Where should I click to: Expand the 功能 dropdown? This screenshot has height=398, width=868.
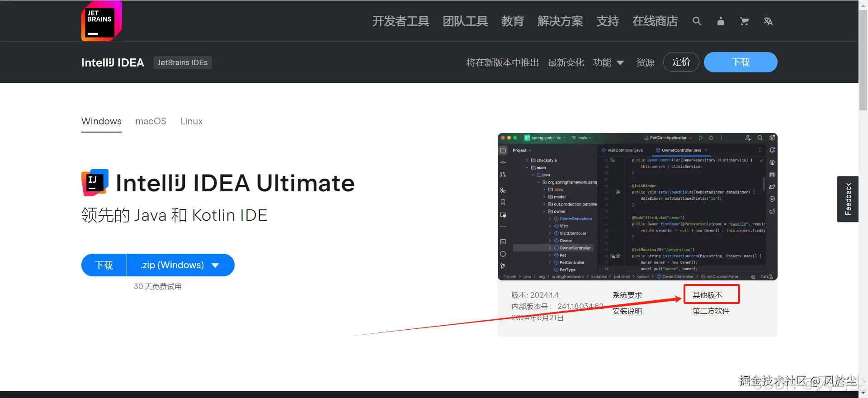click(x=609, y=62)
